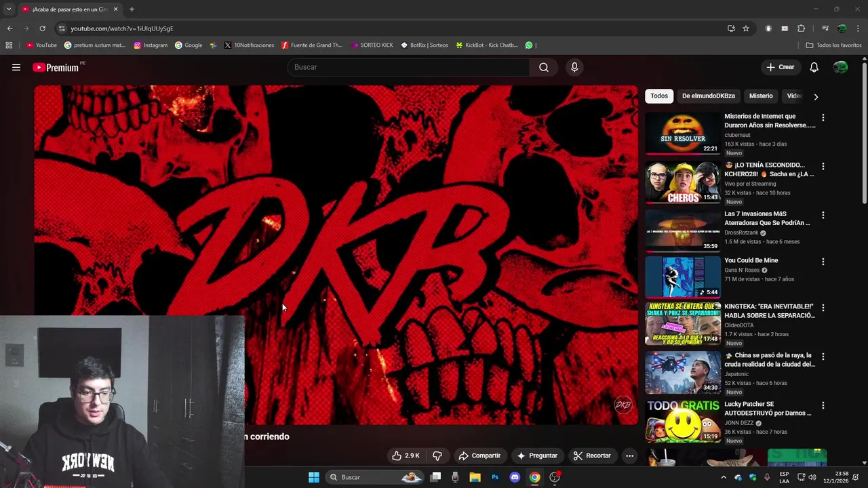The height and width of the screenshot is (488, 868).
Task: Open options for Lucky Patcher video
Action: pos(823,405)
